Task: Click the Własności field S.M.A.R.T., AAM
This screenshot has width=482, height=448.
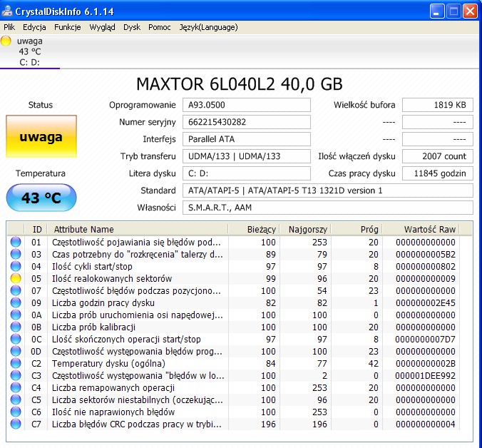Action: click(328, 208)
